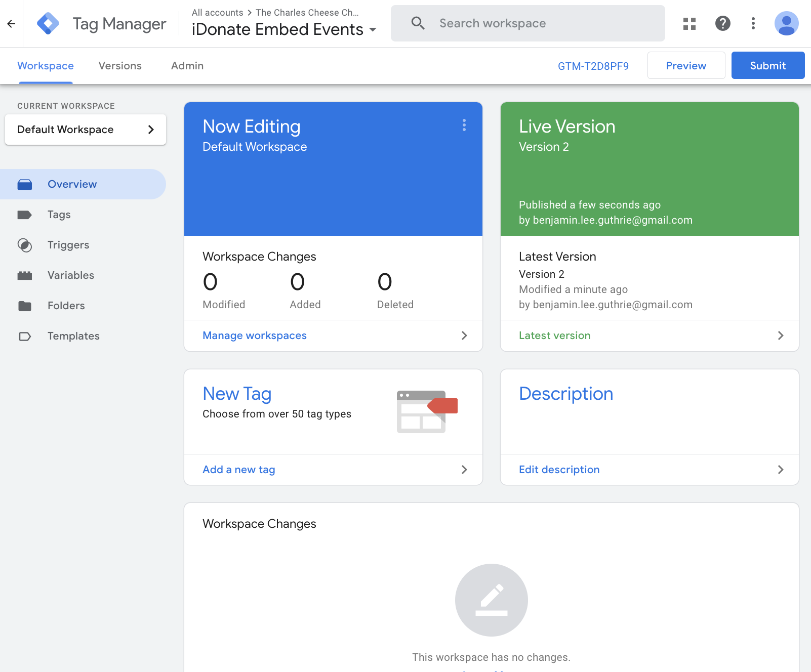This screenshot has height=672, width=811.
Task: Click the search magnifier icon
Action: point(418,23)
